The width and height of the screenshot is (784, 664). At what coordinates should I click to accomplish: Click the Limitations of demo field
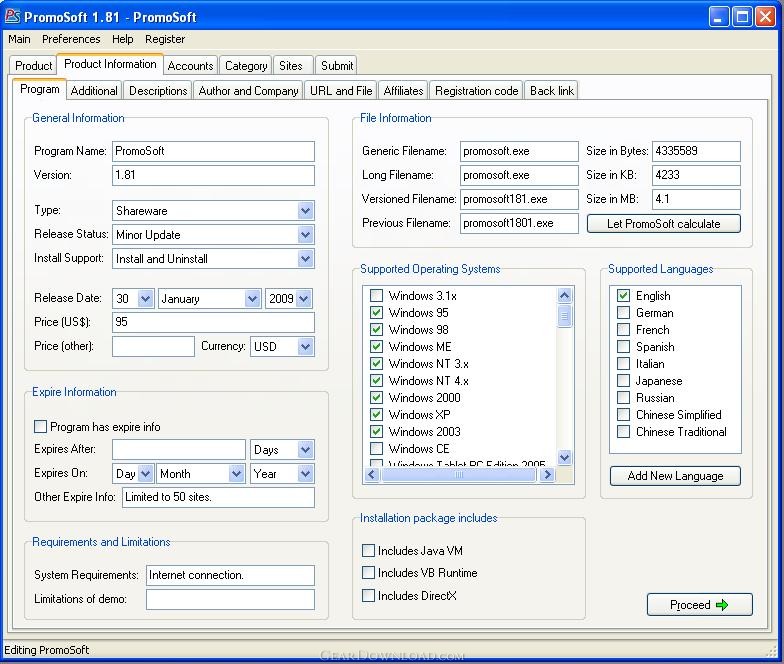point(230,599)
